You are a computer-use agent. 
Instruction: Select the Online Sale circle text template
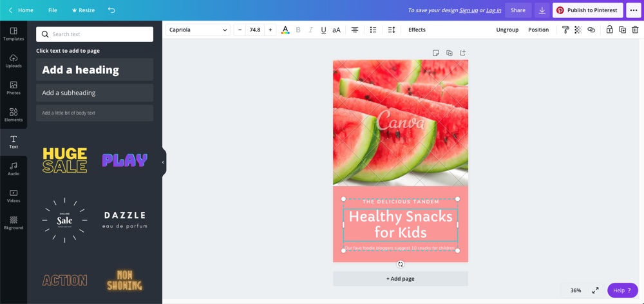click(x=65, y=220)
